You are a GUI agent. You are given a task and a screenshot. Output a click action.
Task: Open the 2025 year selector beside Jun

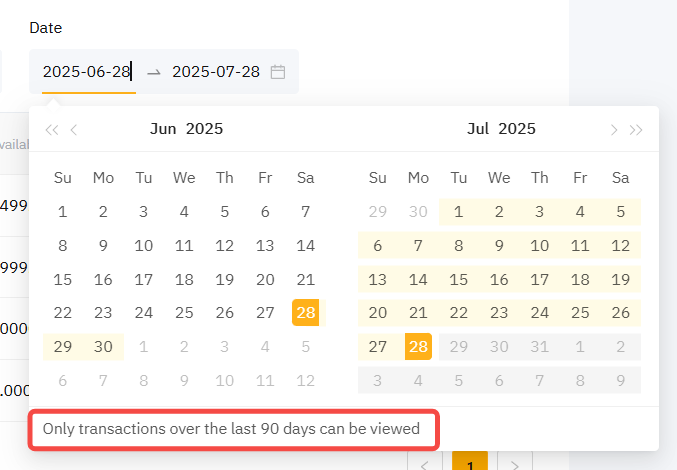tap(205, 128)
